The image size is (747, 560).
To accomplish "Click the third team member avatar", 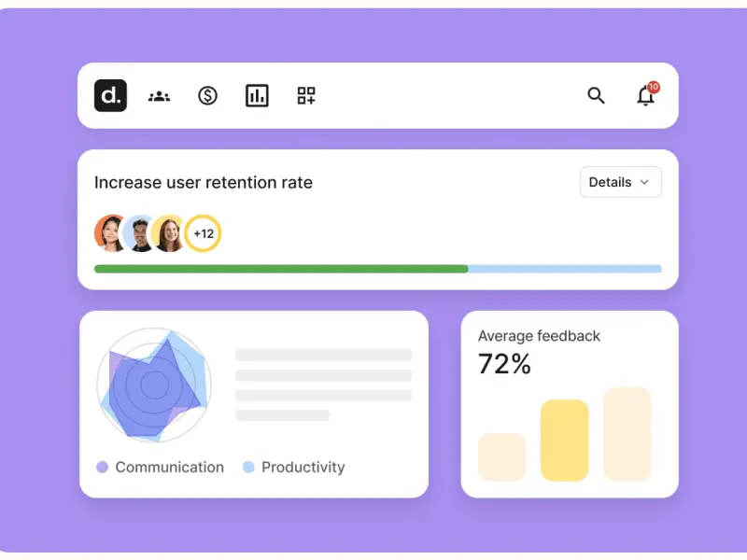I will pyautogui.click(x=169, y=233).
